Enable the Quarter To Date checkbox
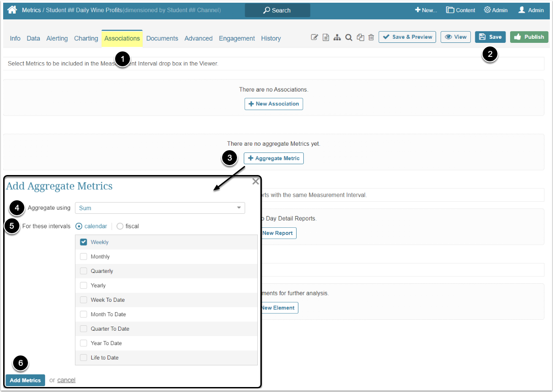553x392 pixels. (x=84, y=329)
